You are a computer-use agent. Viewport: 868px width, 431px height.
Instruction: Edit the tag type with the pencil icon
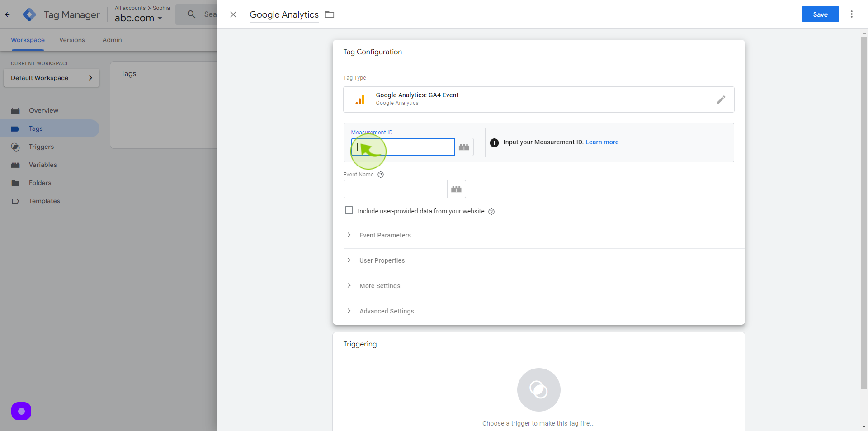pyautogui.click(x=721, y=99)
